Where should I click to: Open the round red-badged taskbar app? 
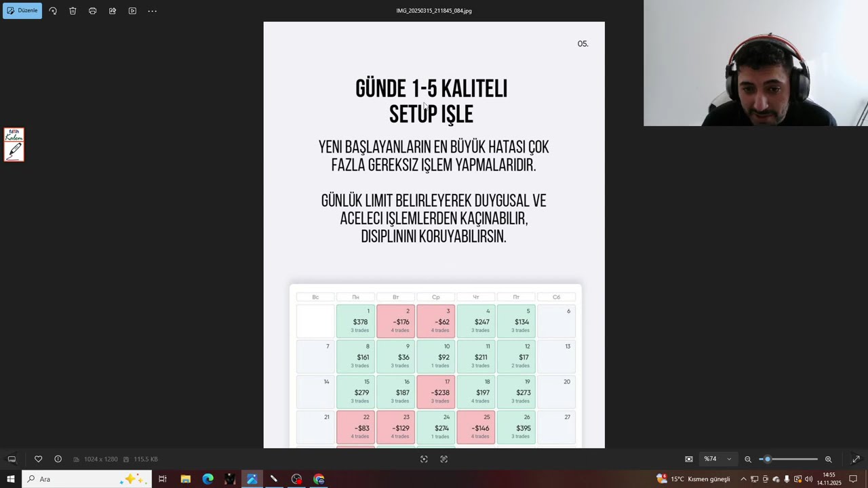[296, 479]
